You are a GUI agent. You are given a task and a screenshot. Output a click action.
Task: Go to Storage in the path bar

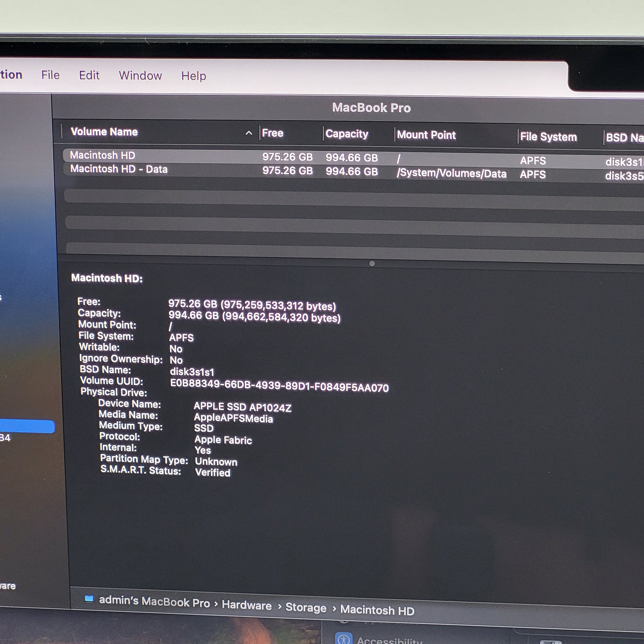(x=306, y=607)
